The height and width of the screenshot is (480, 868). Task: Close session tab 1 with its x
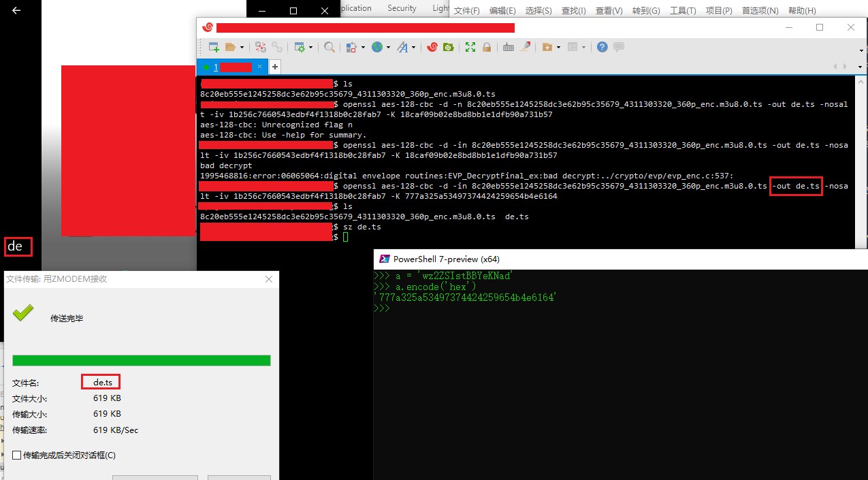(x=259, y=67)
